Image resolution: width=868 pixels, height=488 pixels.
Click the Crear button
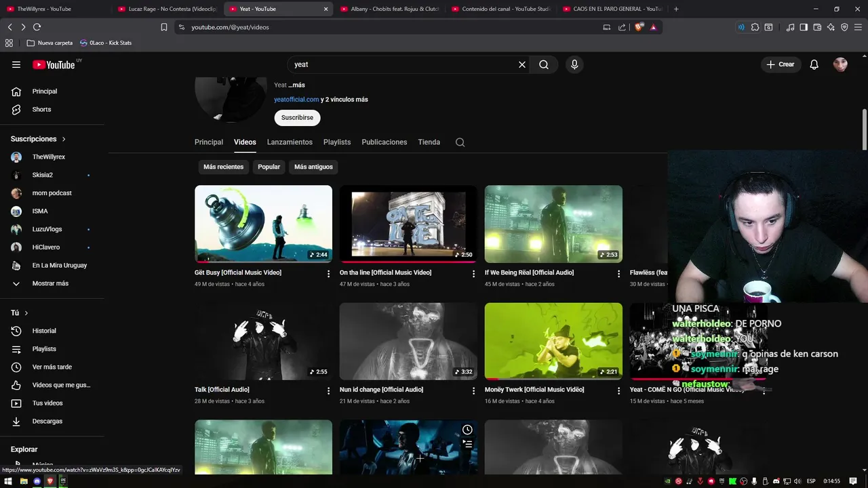(x=780, y=64)
